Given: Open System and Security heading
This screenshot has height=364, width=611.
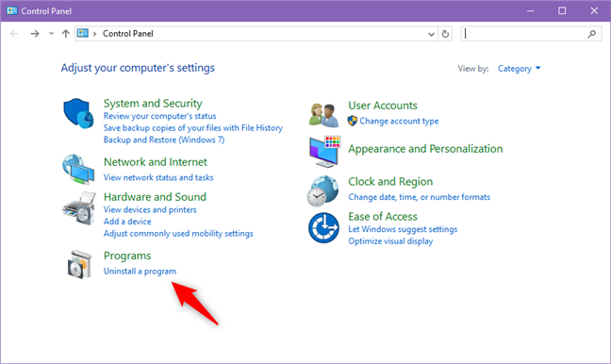Looking at the screenshot, I should 153,104.
